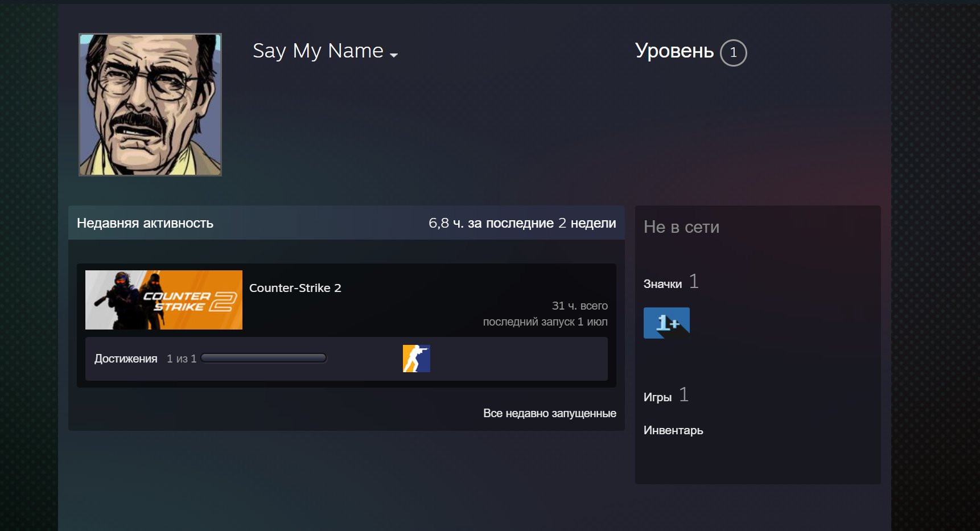Open the CS2 achievement icon
The height and width of the screenshot is (531, 980).
417,359
